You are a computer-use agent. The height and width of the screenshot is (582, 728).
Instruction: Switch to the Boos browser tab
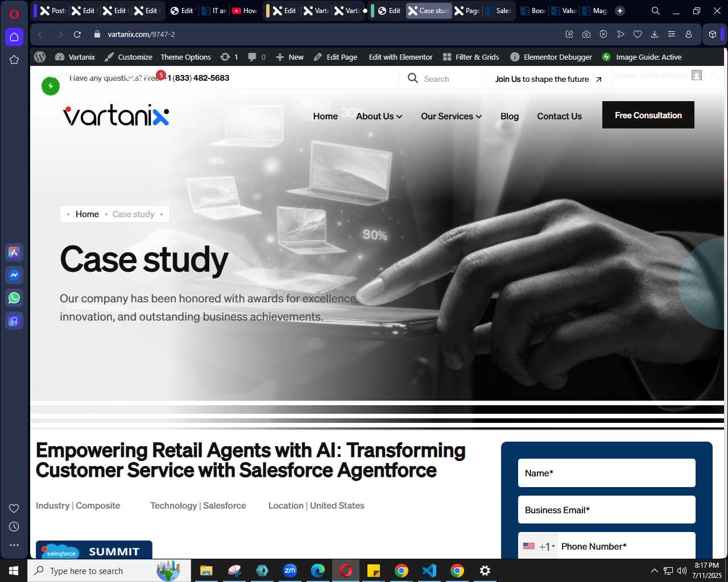(532, 11)
